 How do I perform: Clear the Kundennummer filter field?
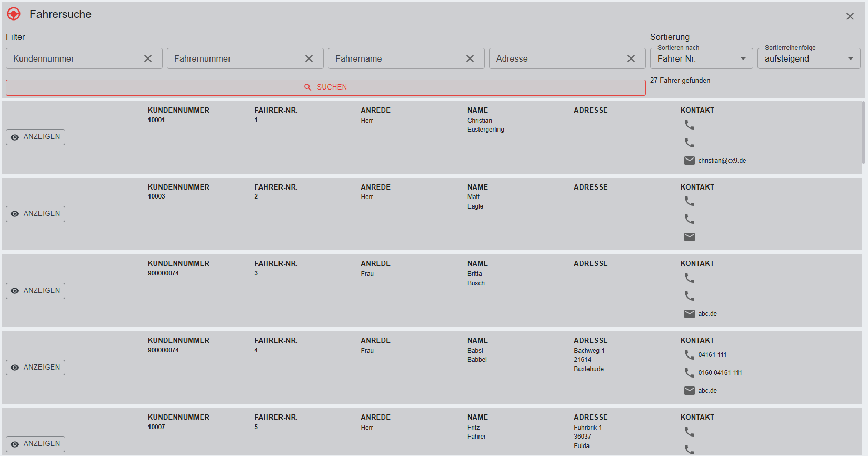(148, 58)
